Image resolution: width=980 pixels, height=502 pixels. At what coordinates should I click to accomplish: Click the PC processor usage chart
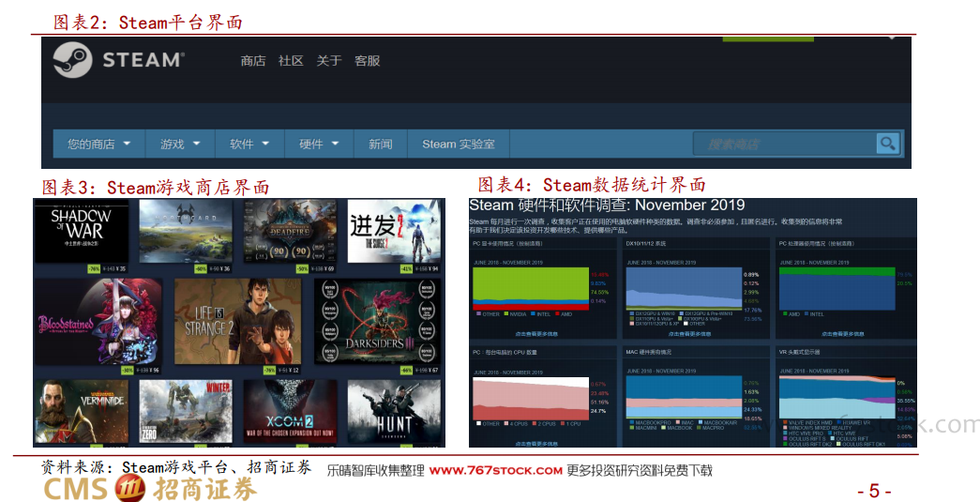(x=837, y=289)
